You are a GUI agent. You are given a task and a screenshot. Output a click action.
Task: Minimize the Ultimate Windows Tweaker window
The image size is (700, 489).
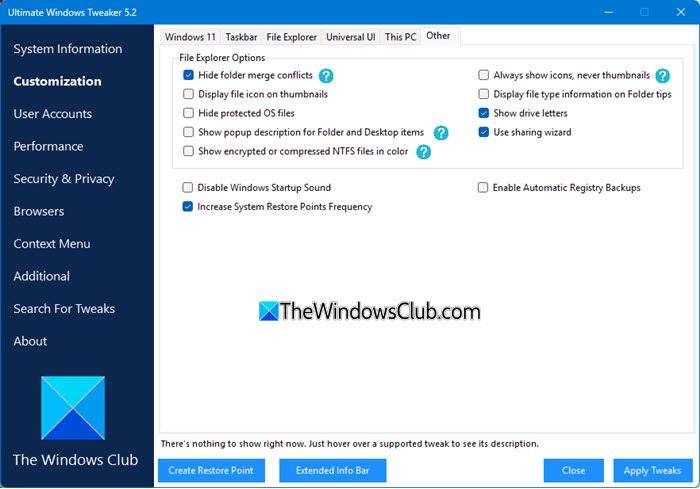(x=608, y=12)
